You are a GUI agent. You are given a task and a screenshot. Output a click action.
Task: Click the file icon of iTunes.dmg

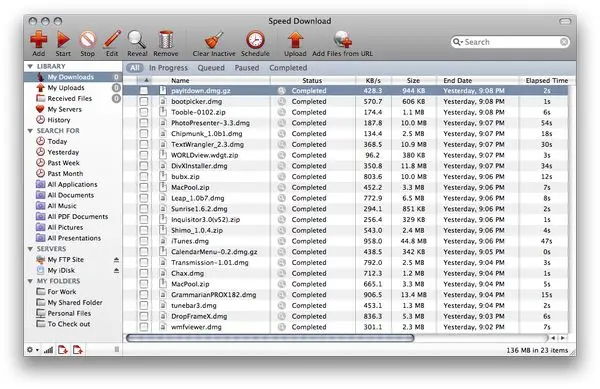click(x=163, y=241)
